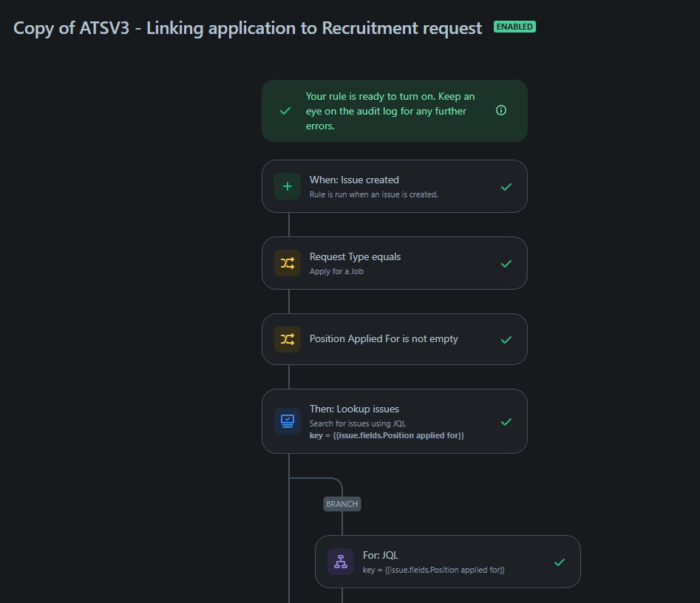Open Then: Lookup issues action
Image resolution: width=700 pixels, height=603 pixels.
395,421
